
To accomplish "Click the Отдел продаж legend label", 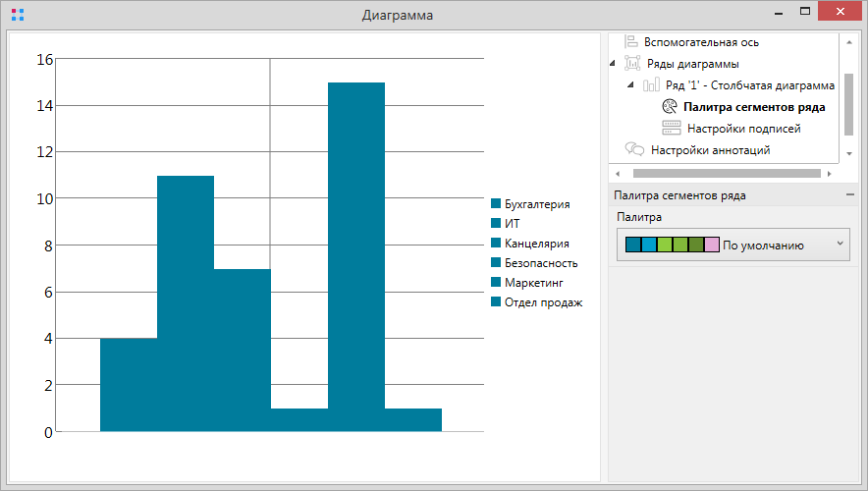I will click(543, 302).
